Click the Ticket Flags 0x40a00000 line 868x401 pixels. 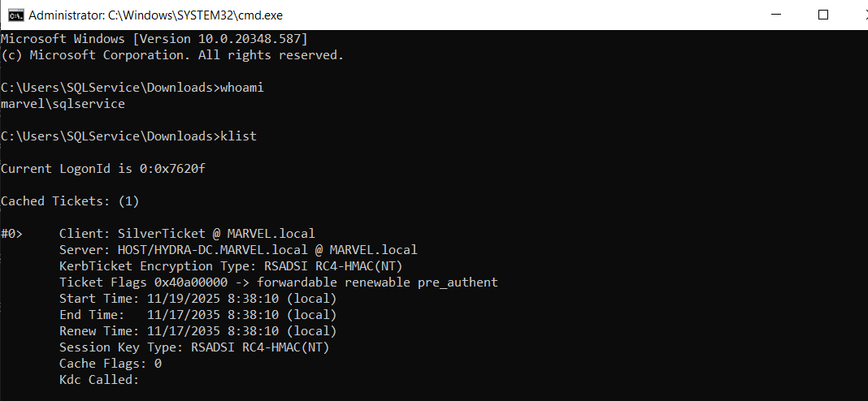click(279, 282)
